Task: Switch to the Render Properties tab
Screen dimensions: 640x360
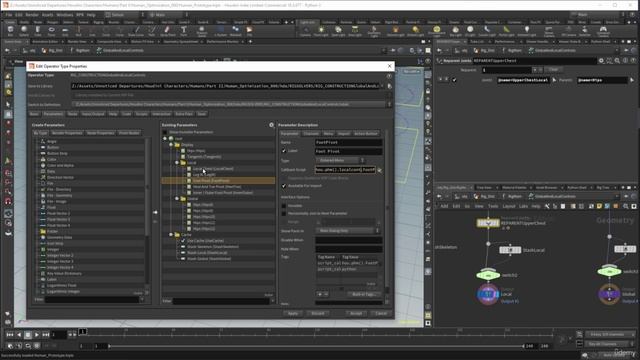Action: tap(67, 133)
